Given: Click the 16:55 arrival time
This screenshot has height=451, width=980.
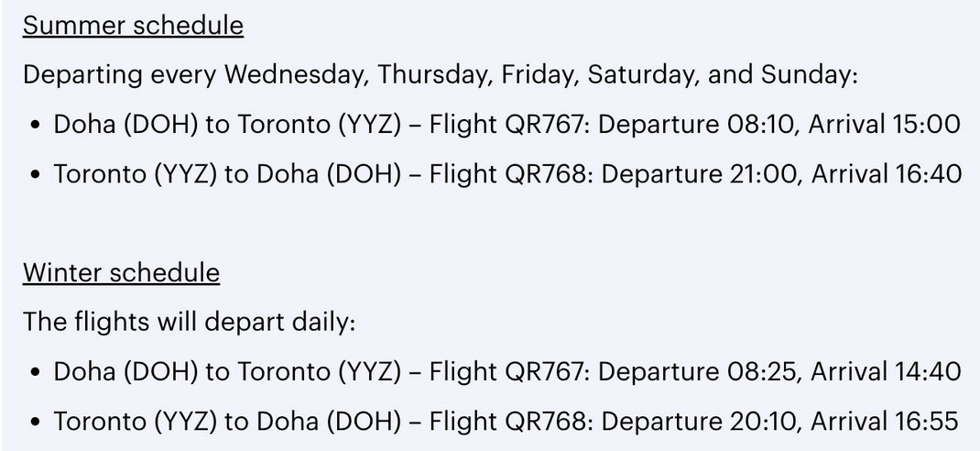Looking at the screenshot, I should [x=927, y=422].
